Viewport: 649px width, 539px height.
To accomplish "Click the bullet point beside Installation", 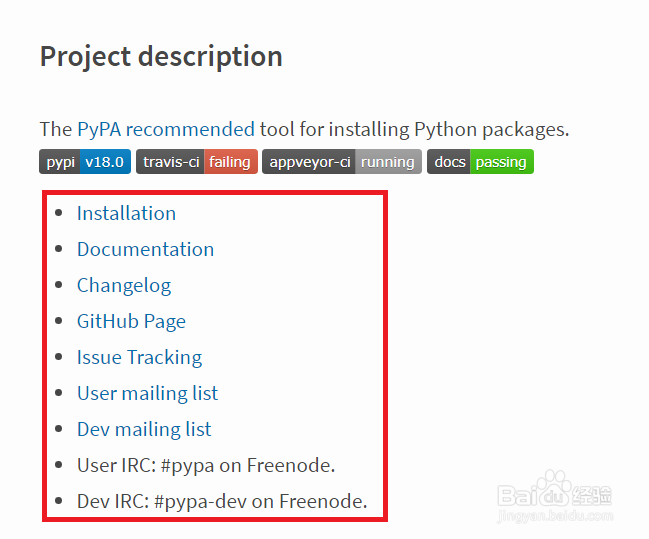I will point(58,213).
